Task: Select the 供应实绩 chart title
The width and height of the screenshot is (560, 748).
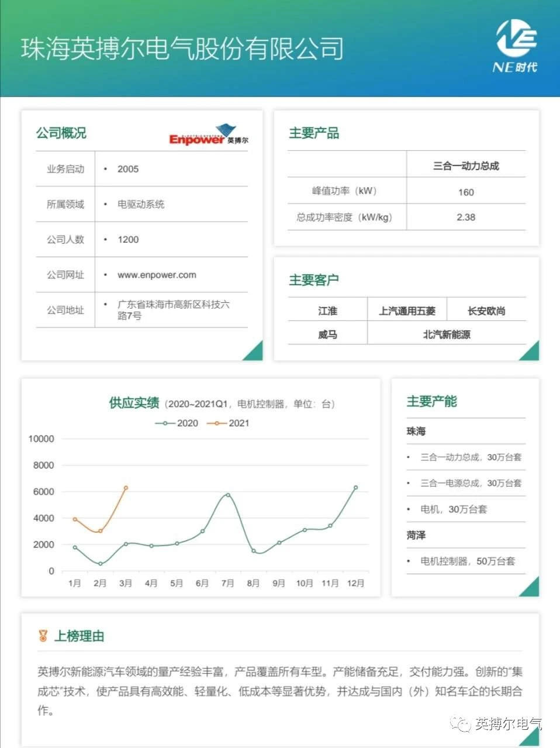Action: point(134,403)
